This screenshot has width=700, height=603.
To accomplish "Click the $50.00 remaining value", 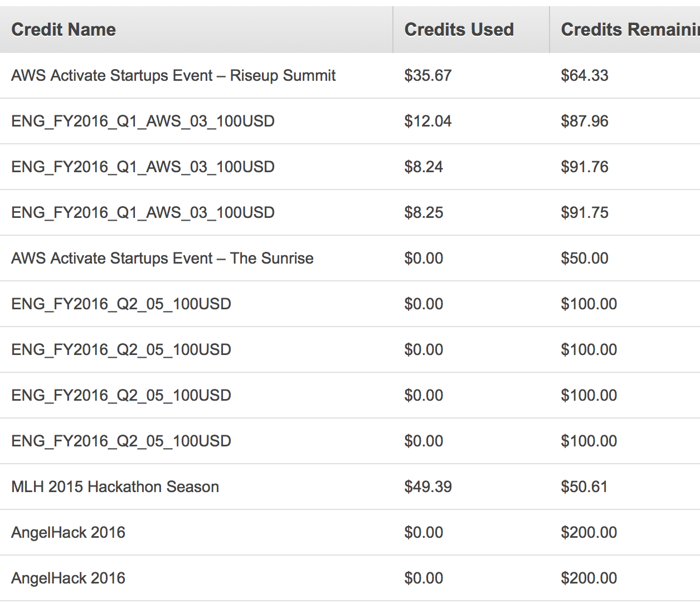I will [585, 258].
